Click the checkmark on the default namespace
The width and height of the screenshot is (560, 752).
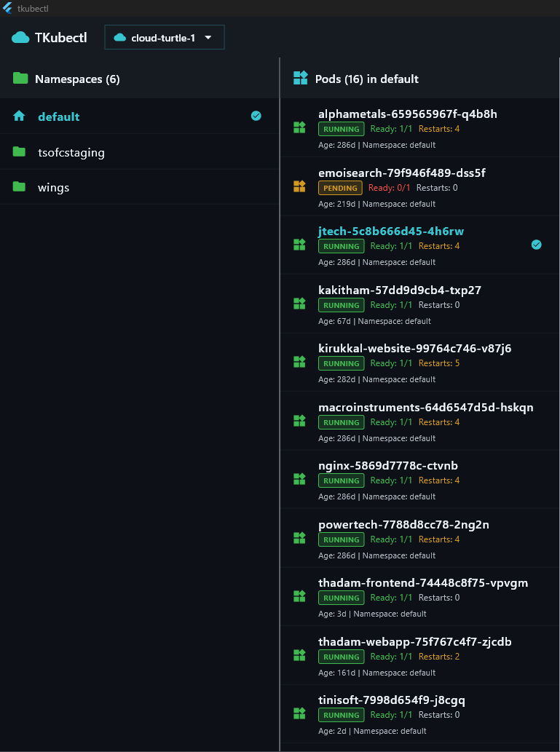pyautogui.click(x=256, y=115)
